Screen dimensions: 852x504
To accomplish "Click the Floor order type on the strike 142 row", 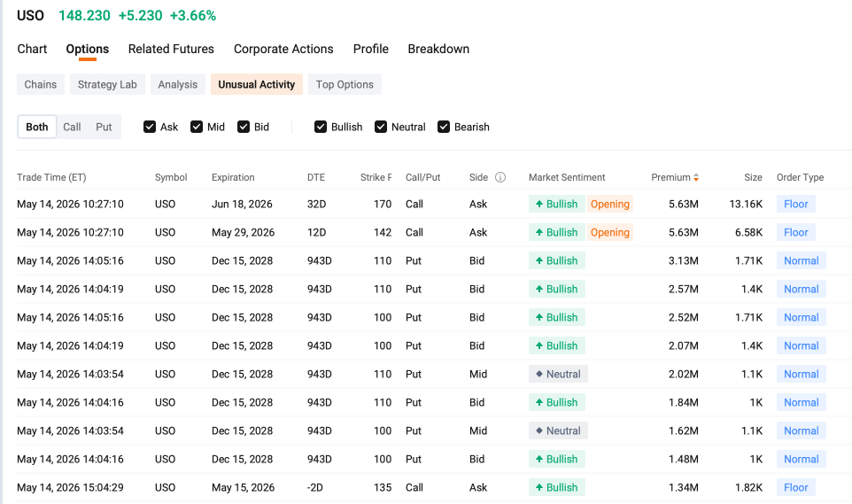I will coord(796,232).
